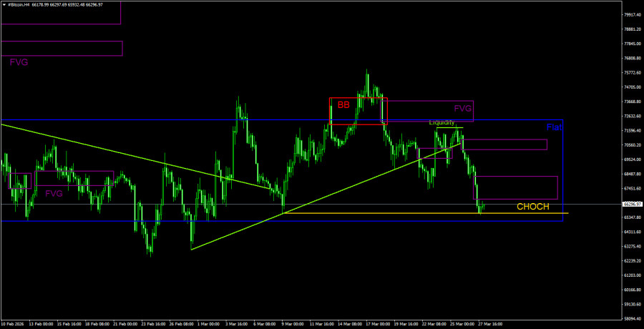
Task: Click the FVG label in top-left corner
Action: (19, 62)
